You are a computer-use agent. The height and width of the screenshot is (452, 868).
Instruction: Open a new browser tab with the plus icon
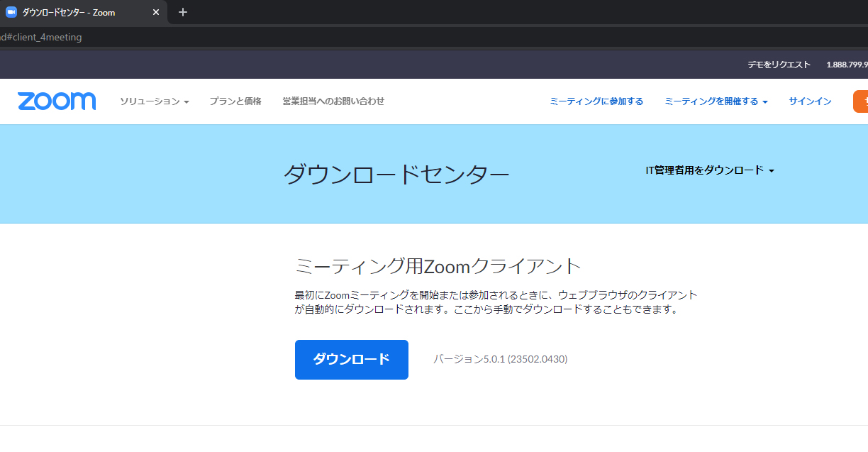pyautogui.click(x=182, y=12)
